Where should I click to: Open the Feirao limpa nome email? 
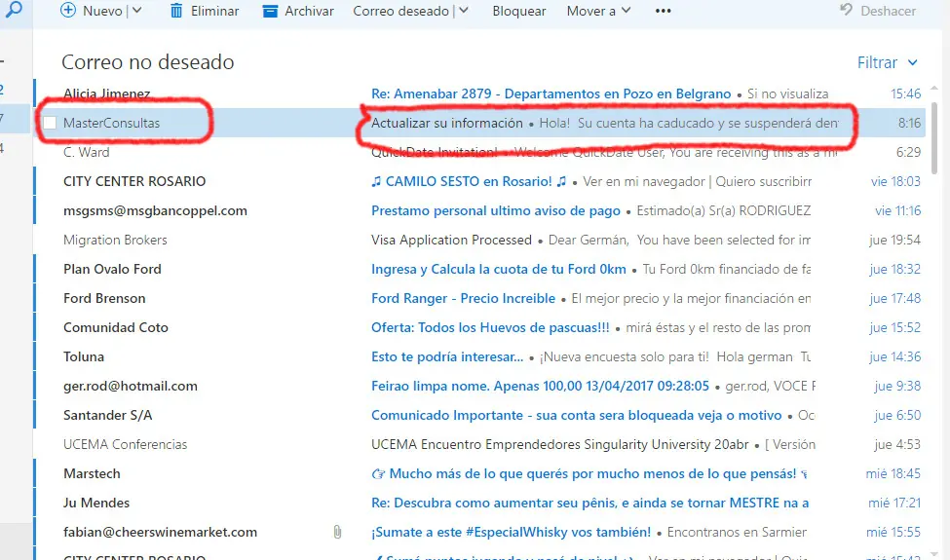pos(540,386)
